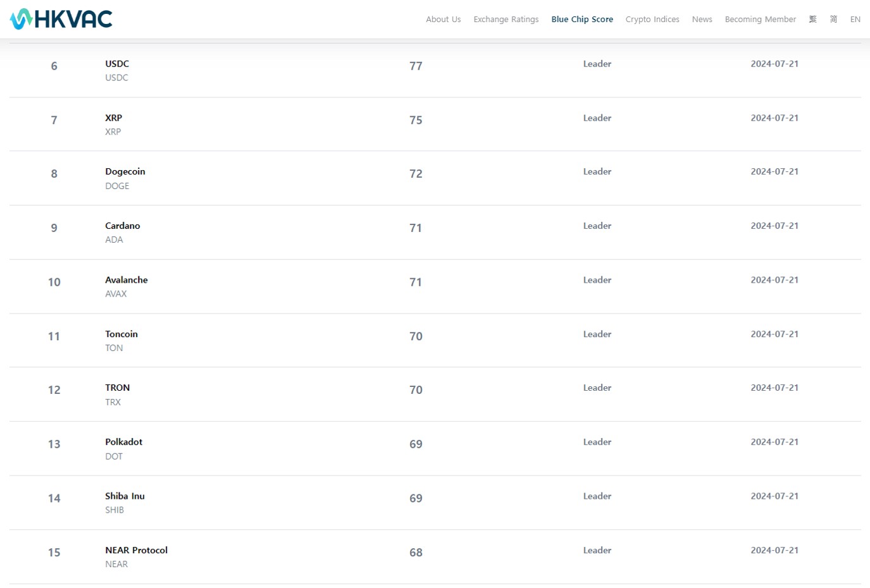Screen dimensions: 870x588
Task: Click rank number 9
Action: 54,228
